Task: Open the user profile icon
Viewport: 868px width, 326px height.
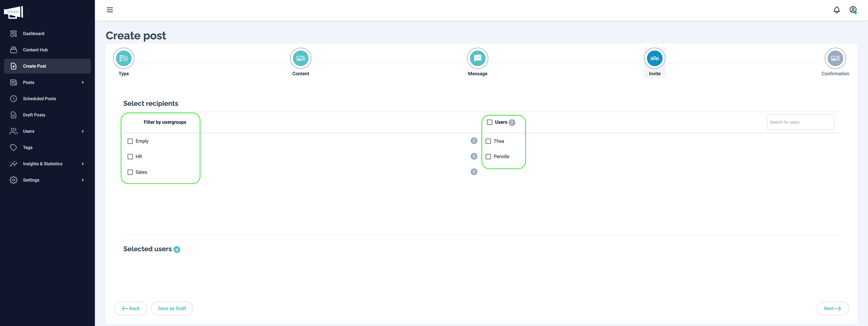Action: (853, 10)
